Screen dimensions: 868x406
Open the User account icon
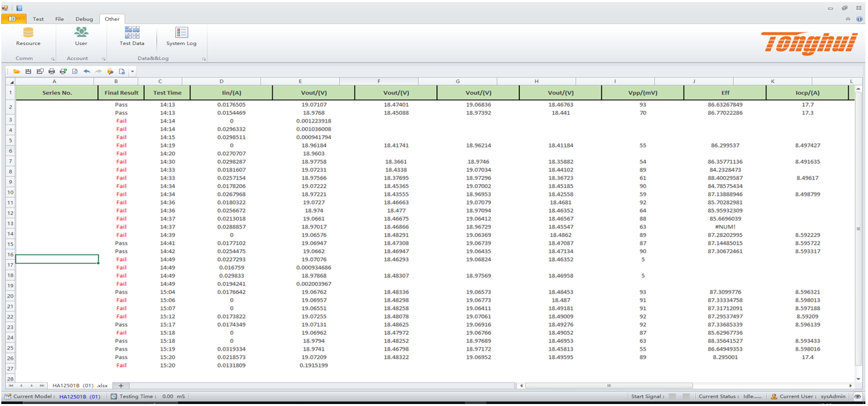click(x=81, y=33)
